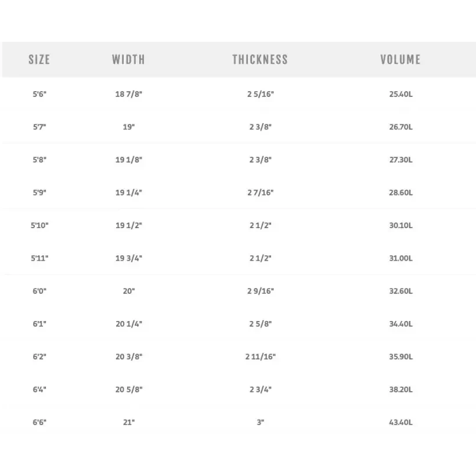Click the 5'11" size entry

pyautogui.click(x=39, y=258)
